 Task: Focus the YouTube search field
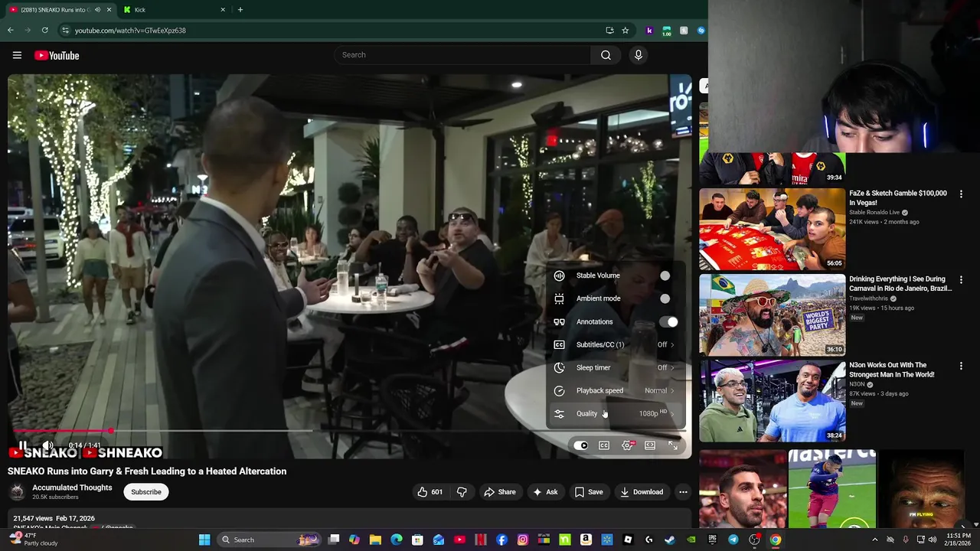(462, 55)
